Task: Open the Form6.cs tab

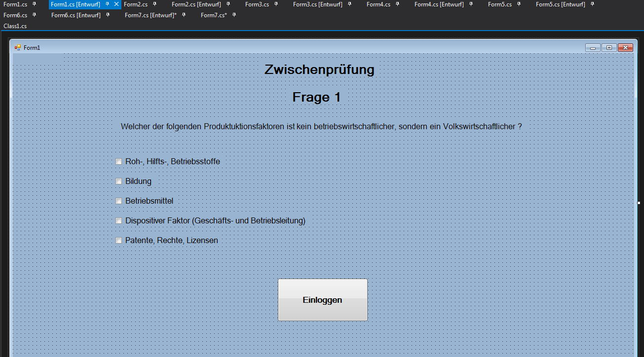Action: click(15, 15)
